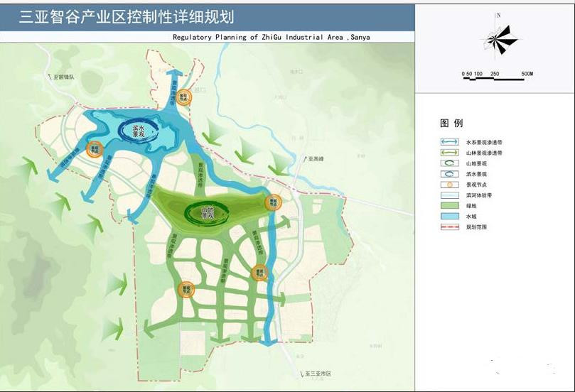Click the 山地景观 ellipse on the green hill
Image resolution: width=575 pixels, height=392 pixels.
click(x=207, y=211)
